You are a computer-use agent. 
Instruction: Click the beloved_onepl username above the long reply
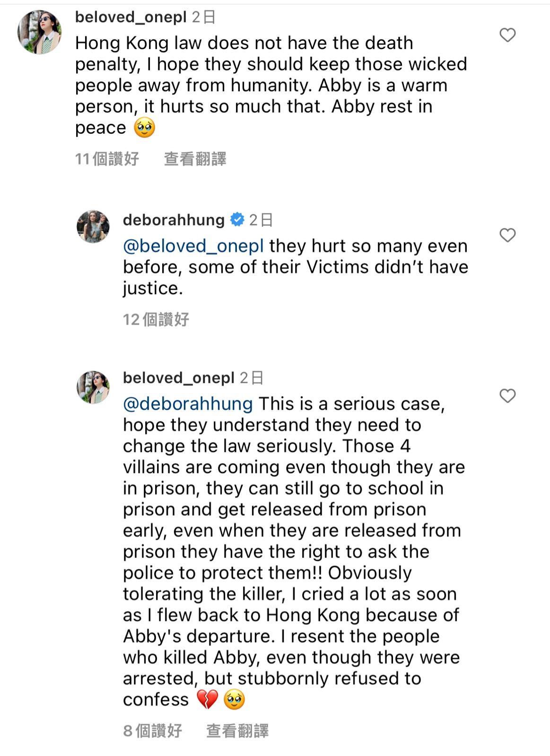pyautogui.click(x=179, y=378)
